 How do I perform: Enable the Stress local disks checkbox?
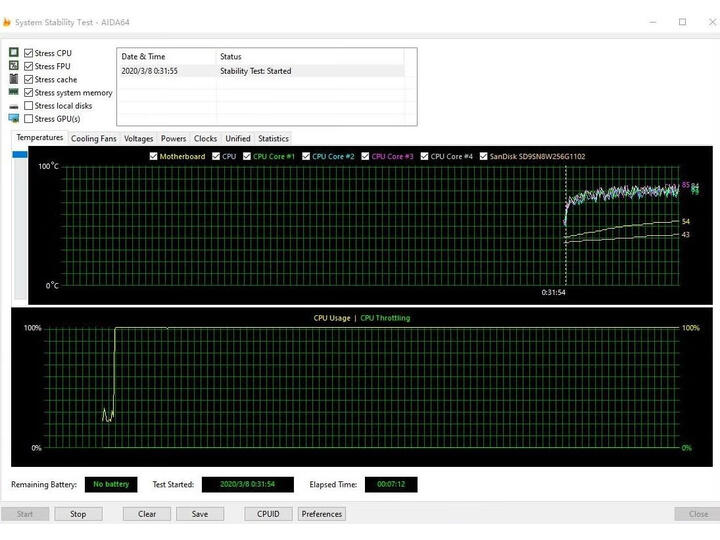[x=28, y=106]
